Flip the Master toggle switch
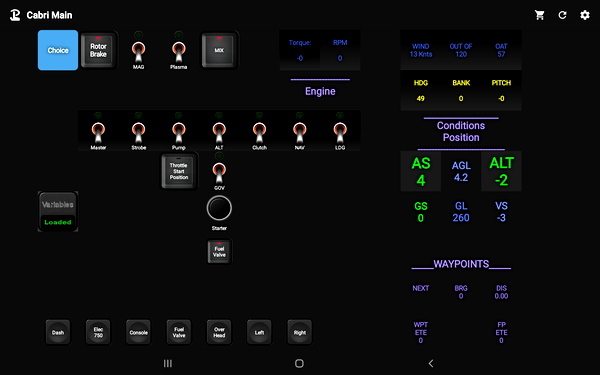600x375 pixels. (98, 132)
